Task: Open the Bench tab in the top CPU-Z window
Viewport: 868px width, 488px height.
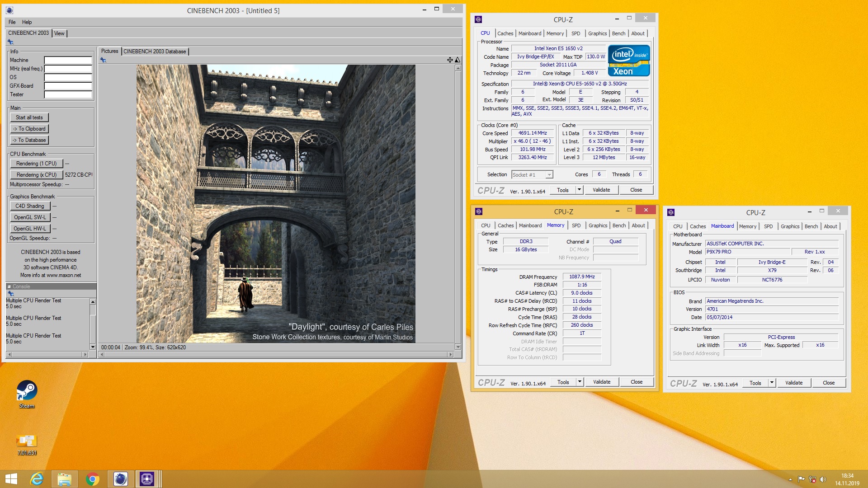Action: [618, 33]
